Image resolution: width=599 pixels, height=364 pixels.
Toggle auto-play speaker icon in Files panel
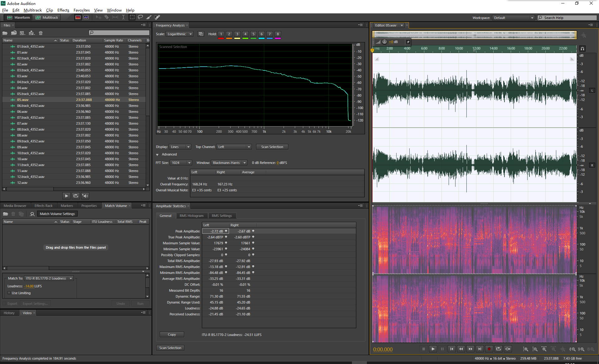click(x=85, y=196)
